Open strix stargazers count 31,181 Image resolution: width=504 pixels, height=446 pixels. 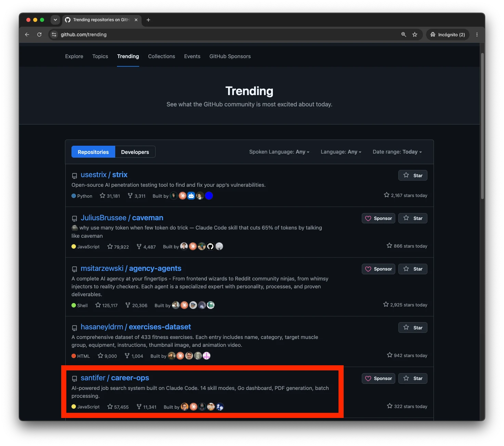[110, 196]
